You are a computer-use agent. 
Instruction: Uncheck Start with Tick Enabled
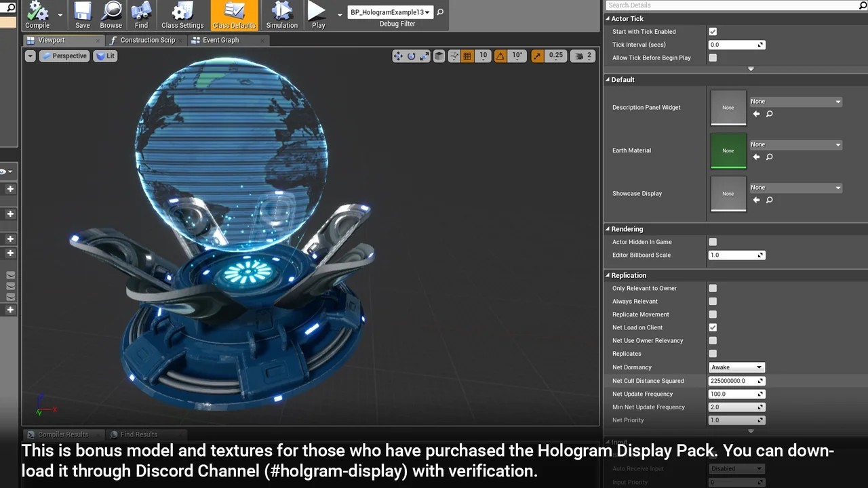[711, 31]
